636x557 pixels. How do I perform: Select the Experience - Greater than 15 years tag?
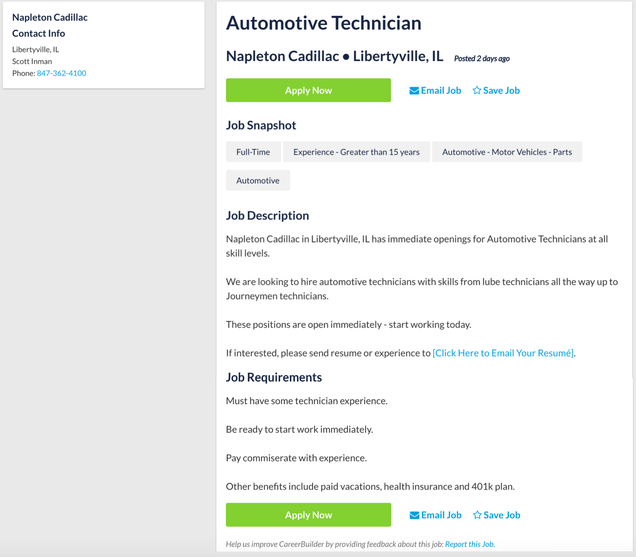(356, 152)
